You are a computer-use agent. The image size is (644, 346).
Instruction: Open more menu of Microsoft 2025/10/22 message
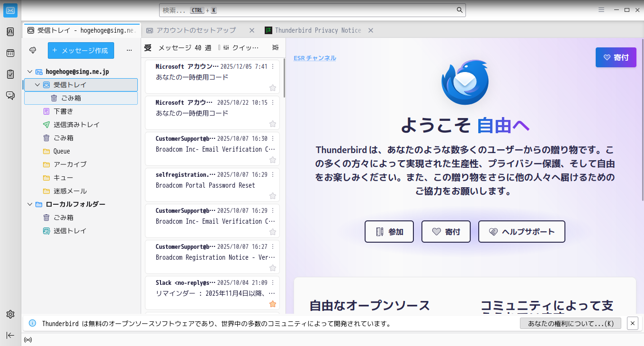[x=273, y=103]
